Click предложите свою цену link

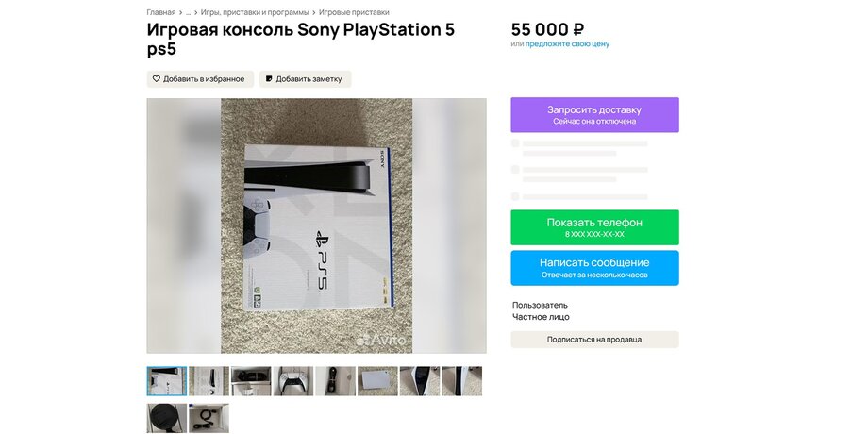point(567,43)
